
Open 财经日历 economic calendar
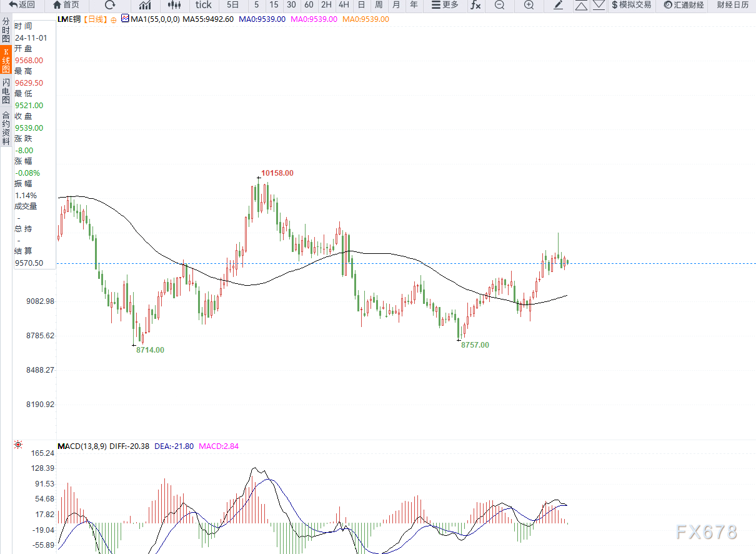[x=733, y=5]
